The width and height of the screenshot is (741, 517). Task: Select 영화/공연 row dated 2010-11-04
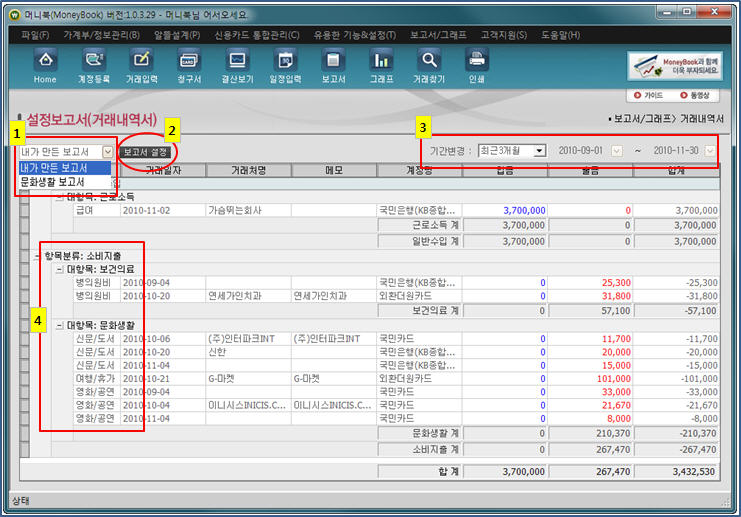396,418
